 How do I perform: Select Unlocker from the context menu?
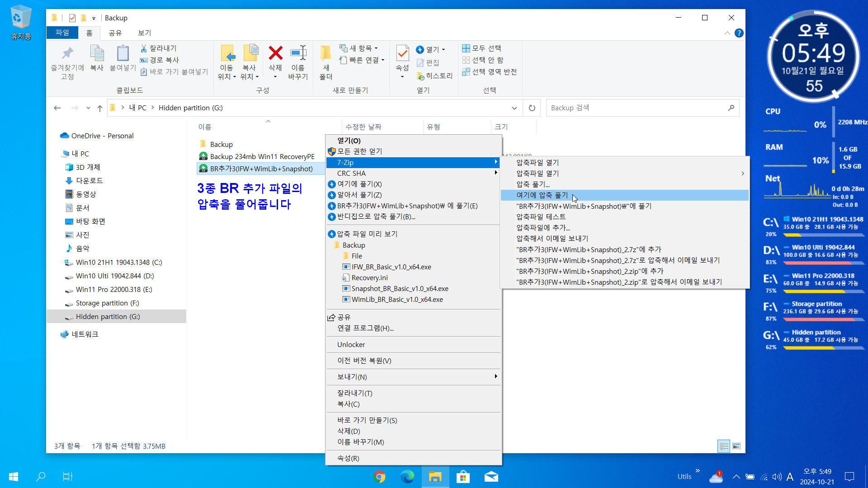click(413, 345)
